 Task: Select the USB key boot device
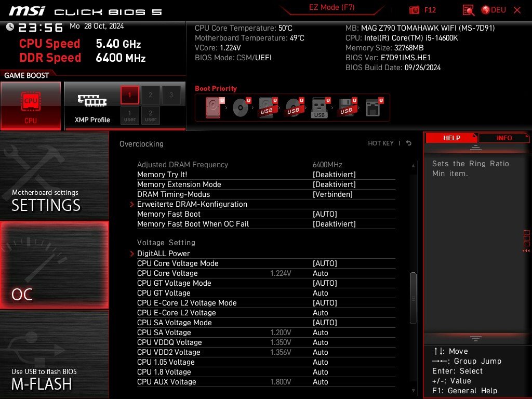[x=320, y=108]
